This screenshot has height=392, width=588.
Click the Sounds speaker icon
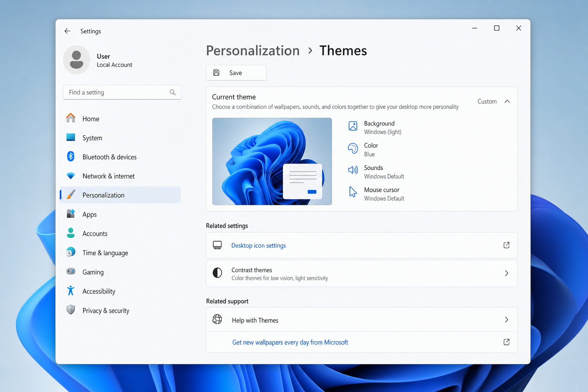tap(353, 170)
